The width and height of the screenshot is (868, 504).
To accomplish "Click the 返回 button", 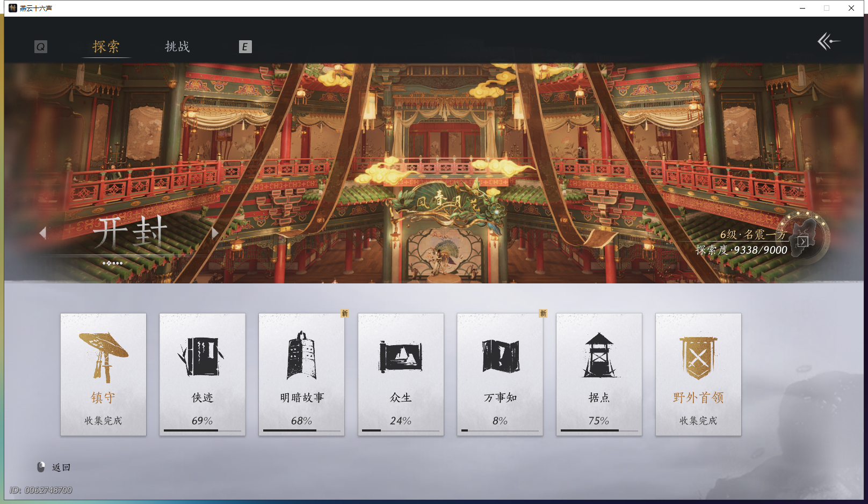I will click(60, 467).
